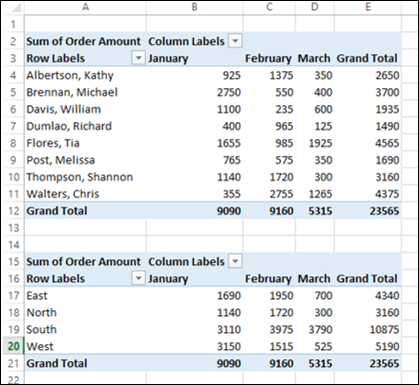Click value 3790 for South March

click(321, 330)
